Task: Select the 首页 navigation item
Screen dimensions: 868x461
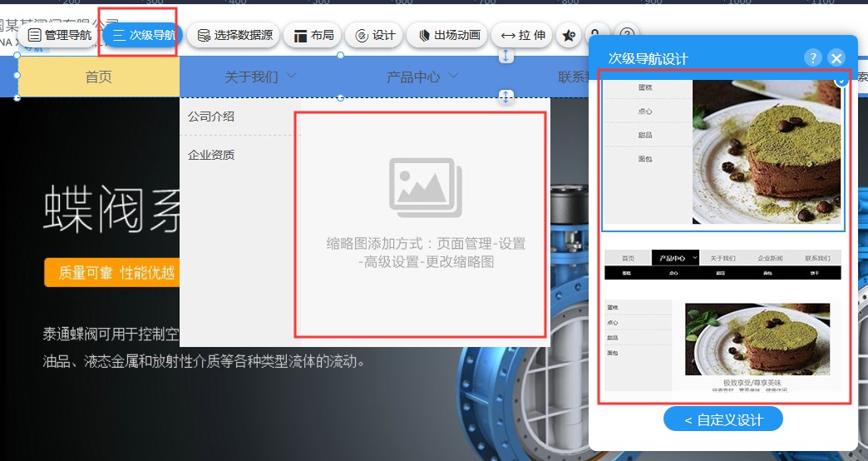Action: coord(99,77)
